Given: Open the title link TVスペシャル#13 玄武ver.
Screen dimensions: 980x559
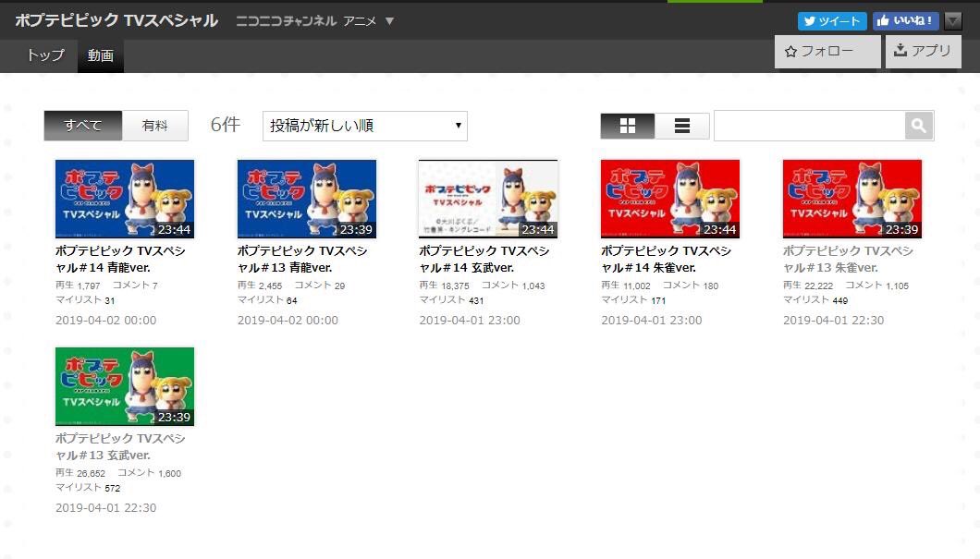Looking at the screenshot, I should [x=120, y=446].
